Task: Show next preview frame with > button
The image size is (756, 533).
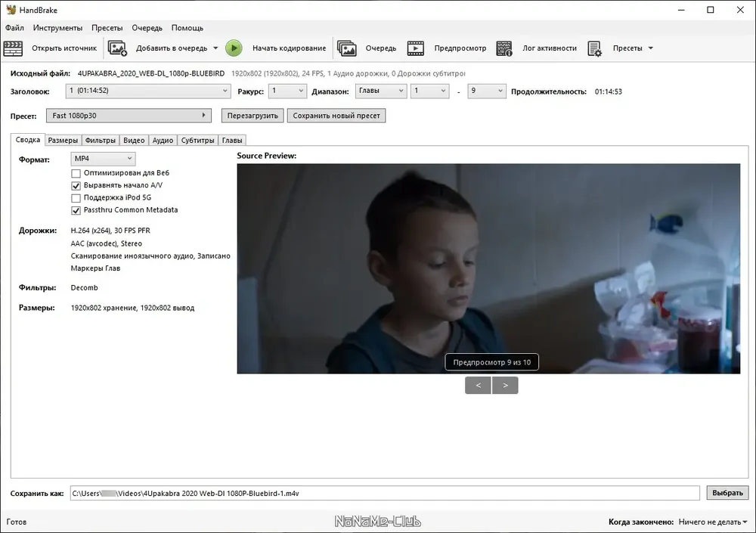Action: tap(505, 386)
